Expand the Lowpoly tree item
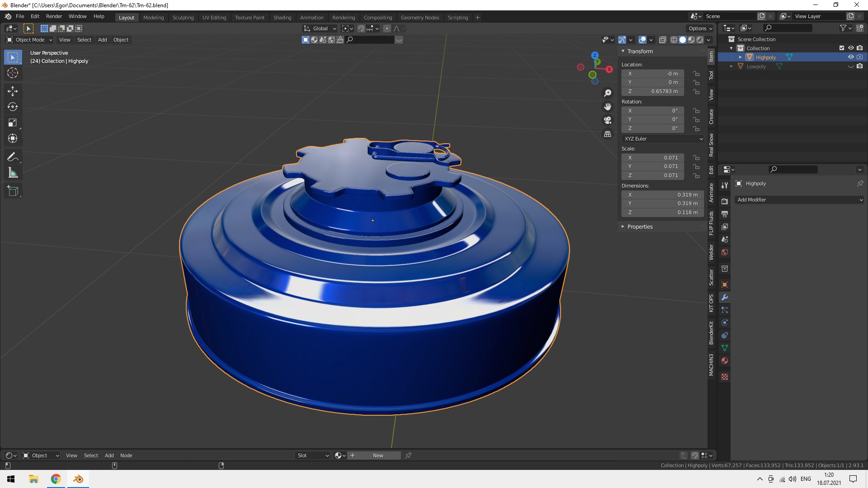Viewport: 868px width, 488px height. pyautogui.click(x=731, y=66)
